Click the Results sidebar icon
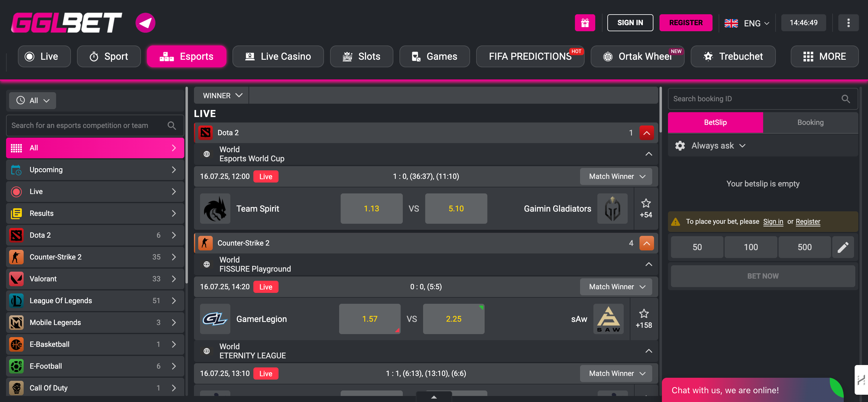Image resolution: width=868 pixels, height=402 pixels. 16,213
